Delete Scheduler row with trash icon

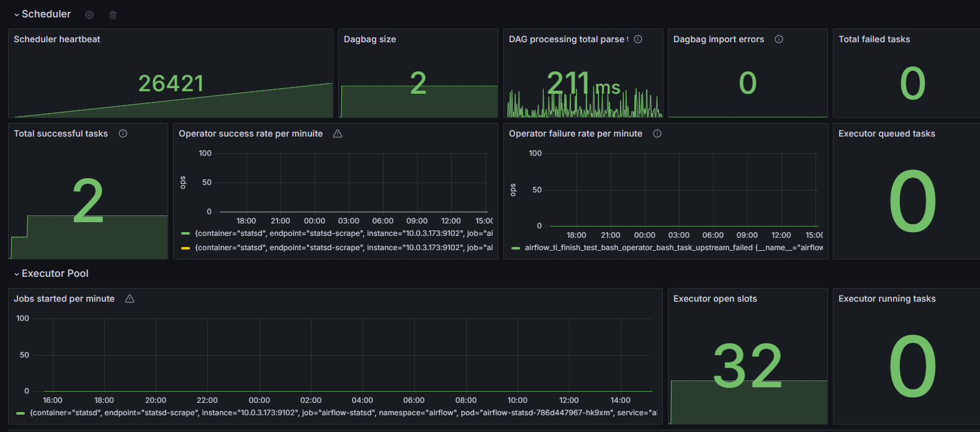pyautogui.click(x=113, y=15)
